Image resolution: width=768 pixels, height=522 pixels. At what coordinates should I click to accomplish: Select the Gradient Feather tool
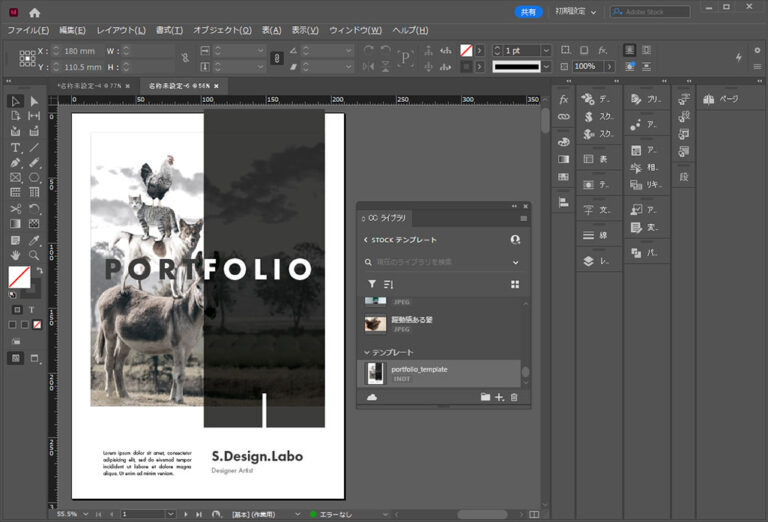click(x=34, y=224)
